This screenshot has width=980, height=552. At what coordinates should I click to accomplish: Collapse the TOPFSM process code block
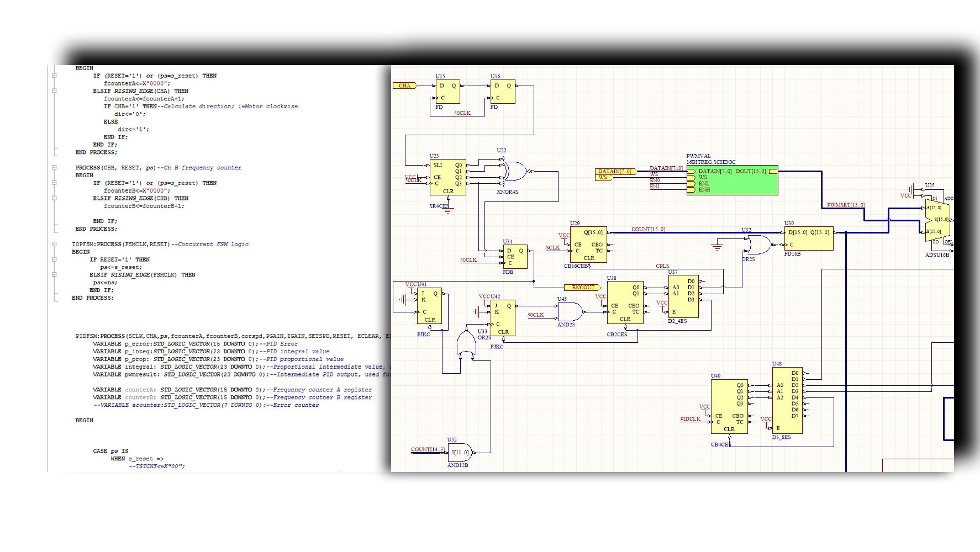click(54, 243)
